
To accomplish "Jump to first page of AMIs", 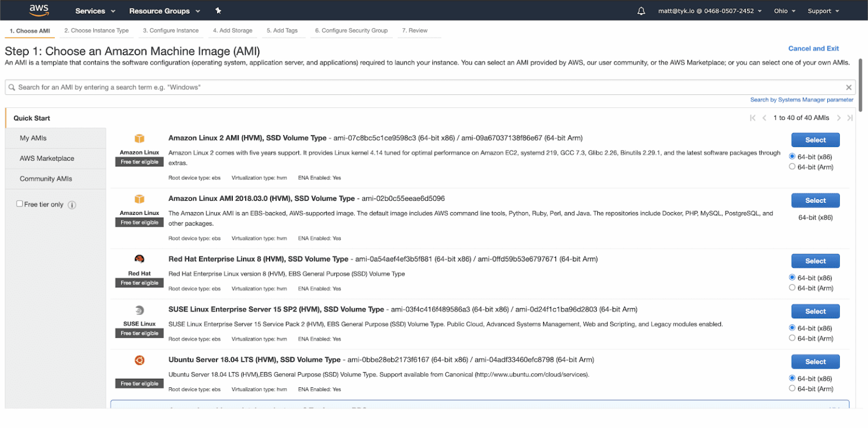I will (753, 118).
